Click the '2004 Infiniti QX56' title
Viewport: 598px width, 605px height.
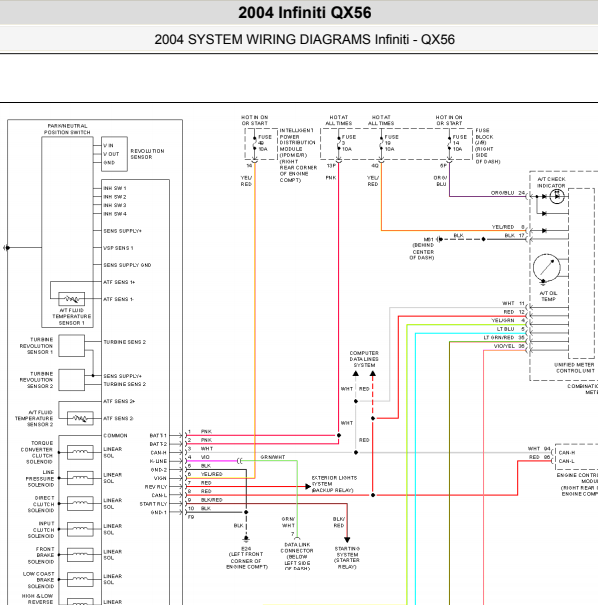pyautogui.click(x=305, y=13)
